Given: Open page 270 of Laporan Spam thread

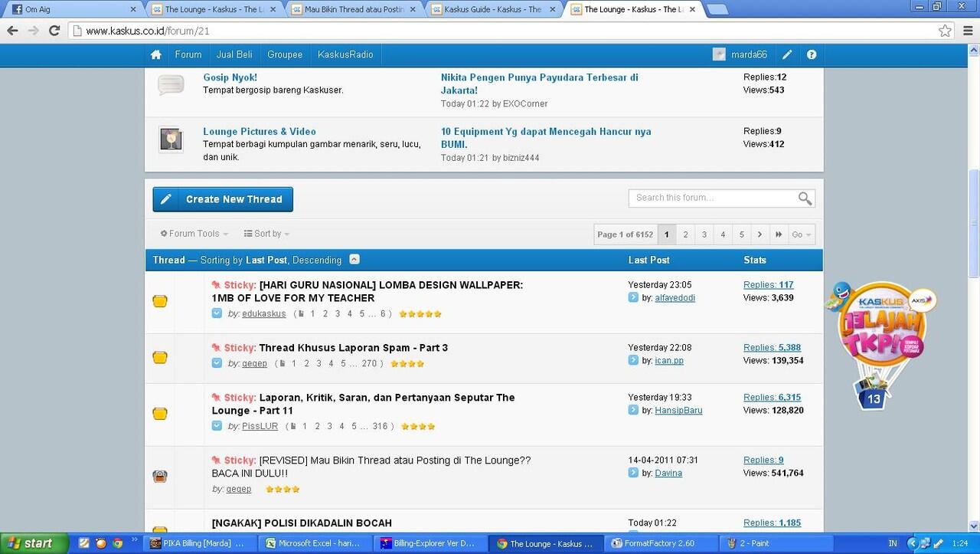Looking at the screenshot, I should tap(369, 364).
